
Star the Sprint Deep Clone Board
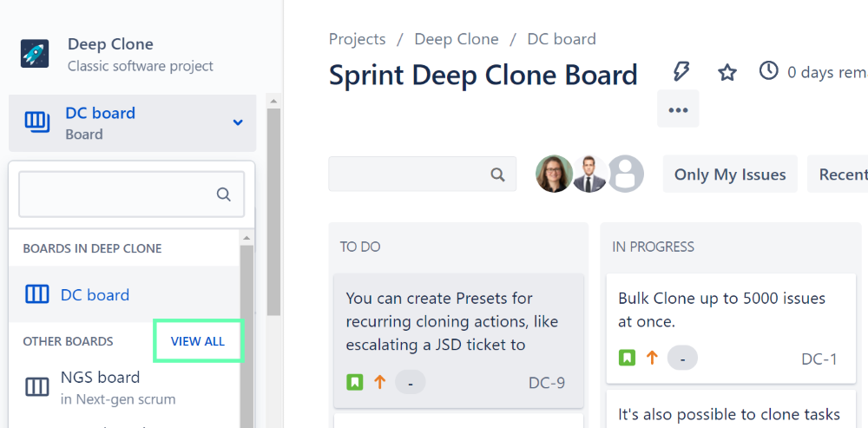(727, 72)
